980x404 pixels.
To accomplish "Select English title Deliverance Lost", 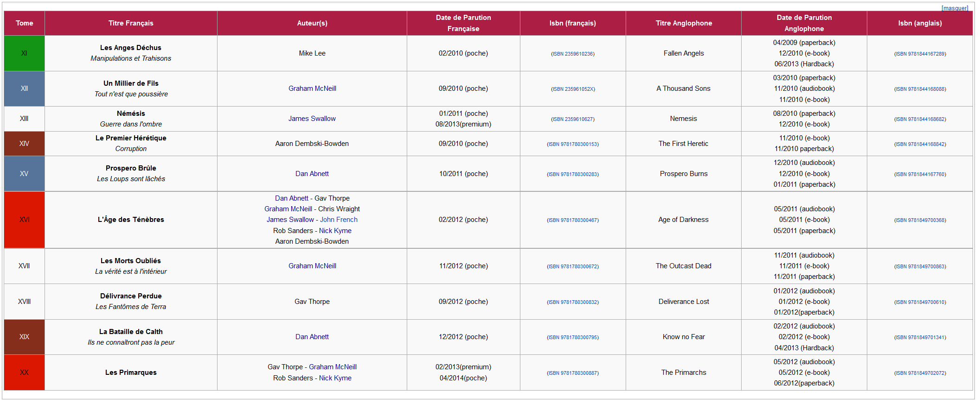I will pos(684,302).
